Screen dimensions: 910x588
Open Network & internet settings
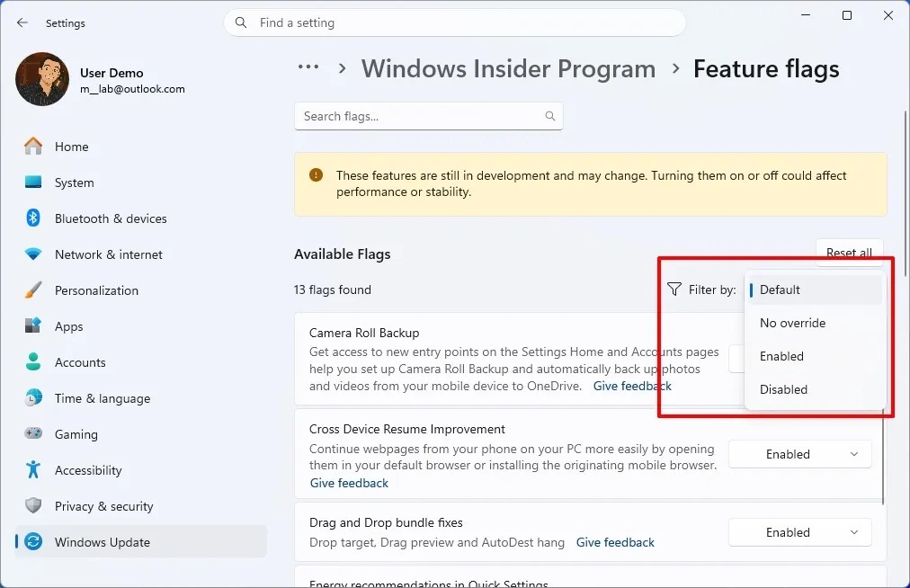coord(109,254)
